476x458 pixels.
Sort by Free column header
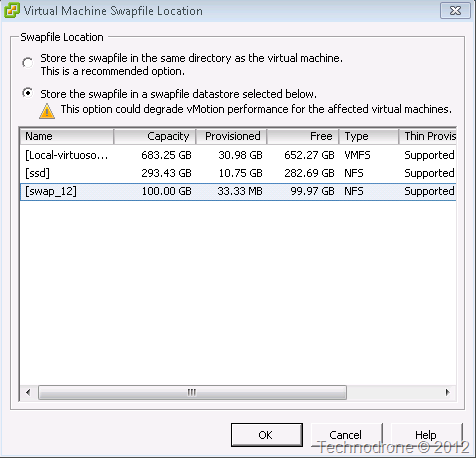pyautogui.click(x=303, y=136)
